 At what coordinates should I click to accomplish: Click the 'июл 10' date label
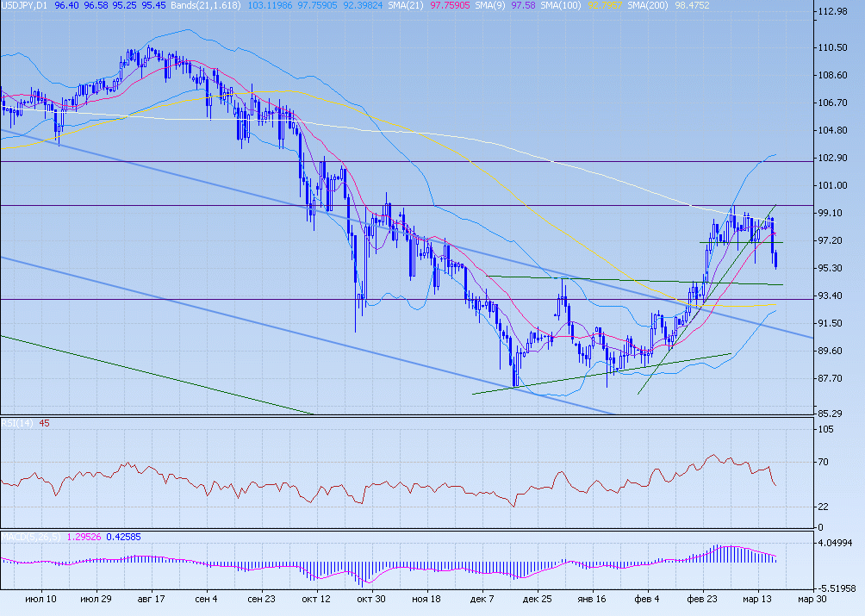[41, 599]
